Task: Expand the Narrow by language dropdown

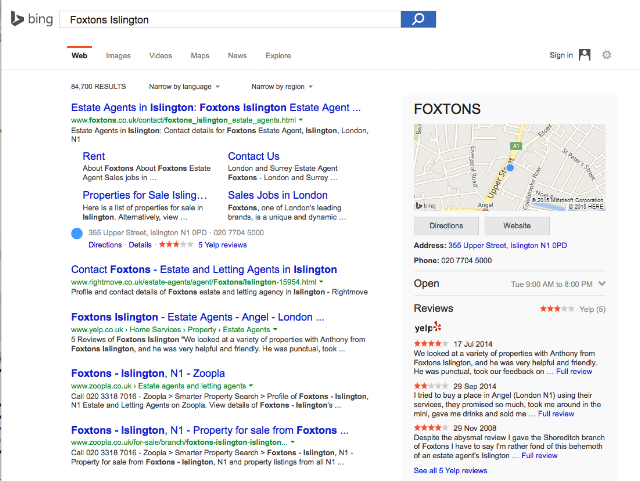Action: click(x=184, y=87)
